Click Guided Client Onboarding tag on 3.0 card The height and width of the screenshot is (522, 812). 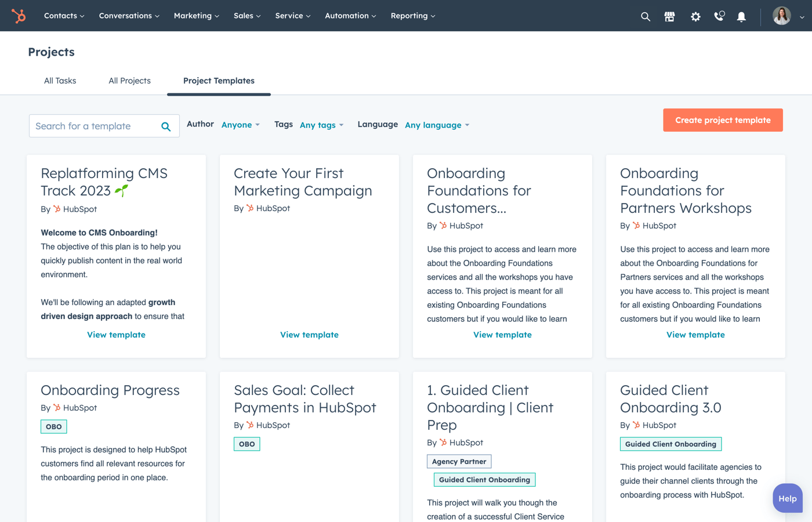tap(670, 444)
